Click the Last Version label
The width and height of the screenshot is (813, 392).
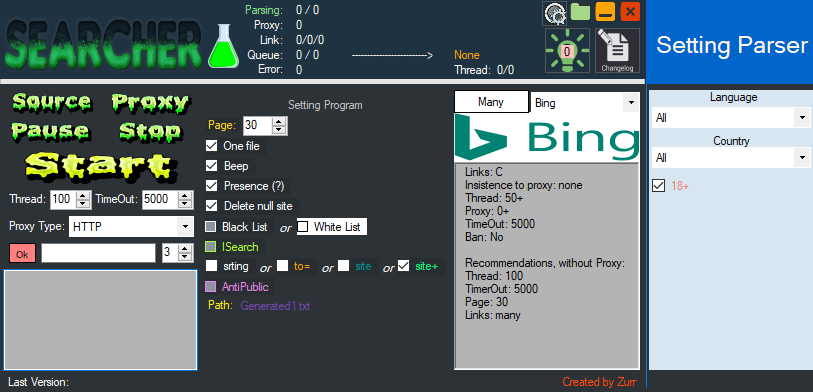(38, 383)
